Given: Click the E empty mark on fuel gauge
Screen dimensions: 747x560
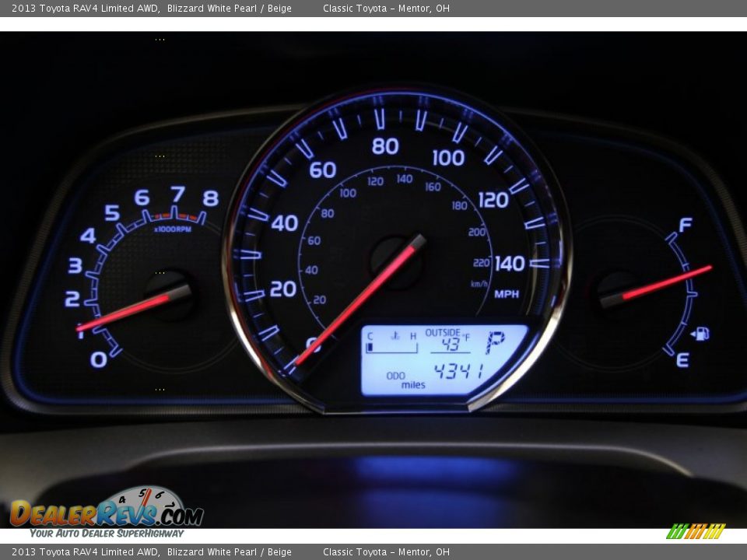Looking at the screenshot, I should coord(682,360).
